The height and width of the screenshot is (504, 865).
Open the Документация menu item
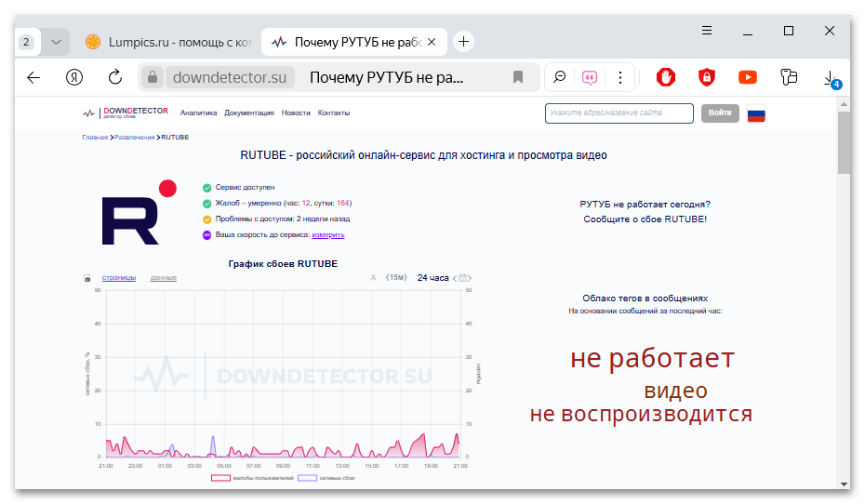(248, 113)
